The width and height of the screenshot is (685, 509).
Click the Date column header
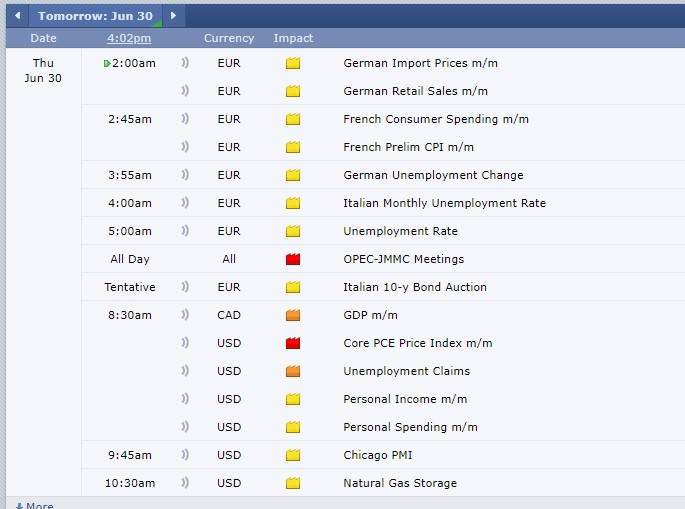(44, 38)
